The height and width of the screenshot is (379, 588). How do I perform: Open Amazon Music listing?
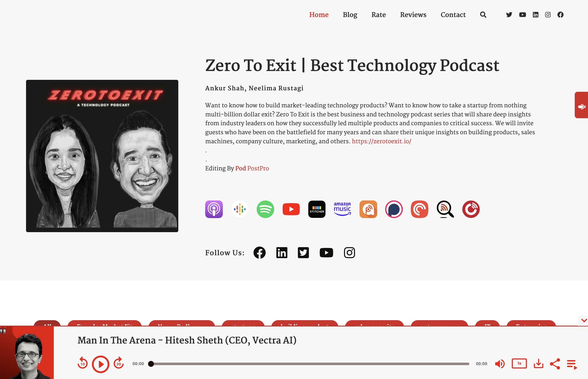343,209
